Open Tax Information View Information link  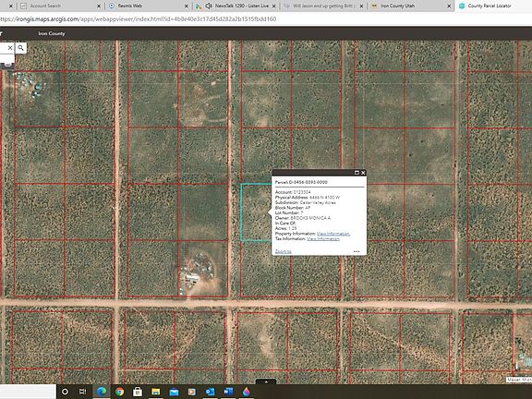tap(323, 239)
